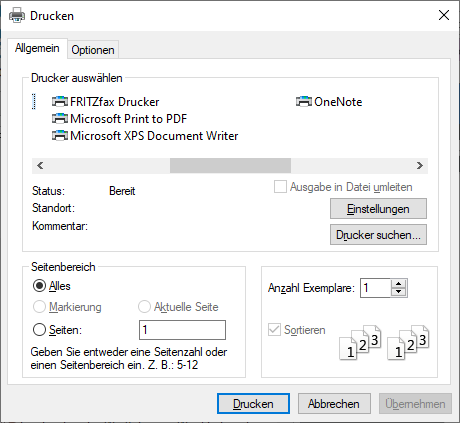
Task: Increase Anzahl Exemplare with up arrow
Action: 398,284
